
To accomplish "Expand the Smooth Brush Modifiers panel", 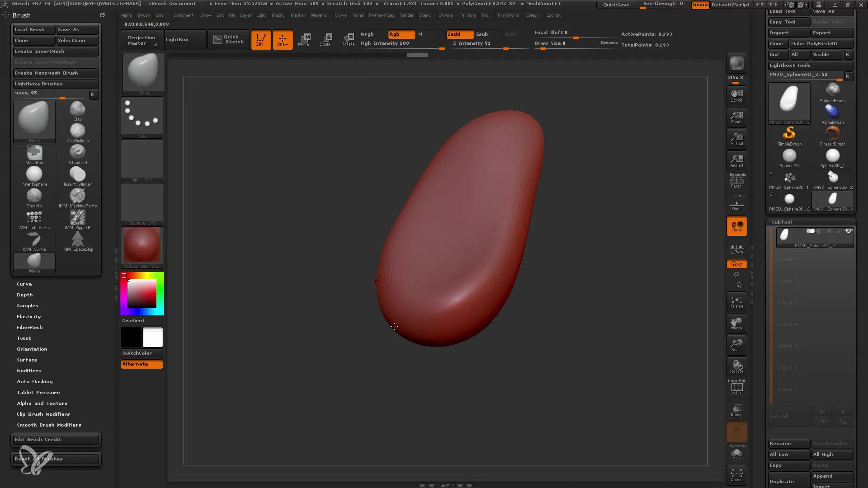I will tap(49, 425).
